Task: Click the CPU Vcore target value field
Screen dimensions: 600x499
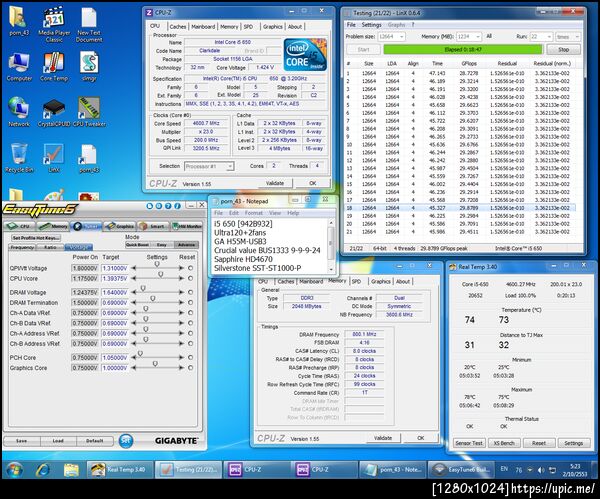Action: [114, 279]
